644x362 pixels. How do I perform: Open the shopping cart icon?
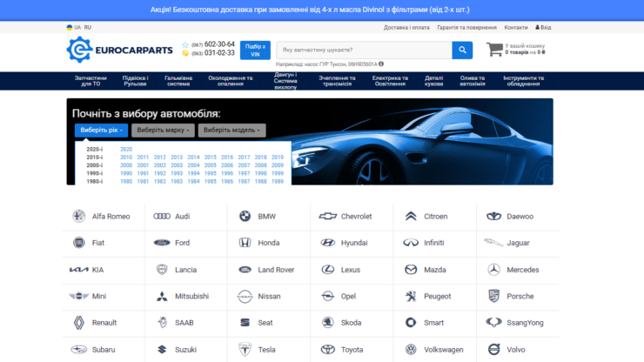494,50
